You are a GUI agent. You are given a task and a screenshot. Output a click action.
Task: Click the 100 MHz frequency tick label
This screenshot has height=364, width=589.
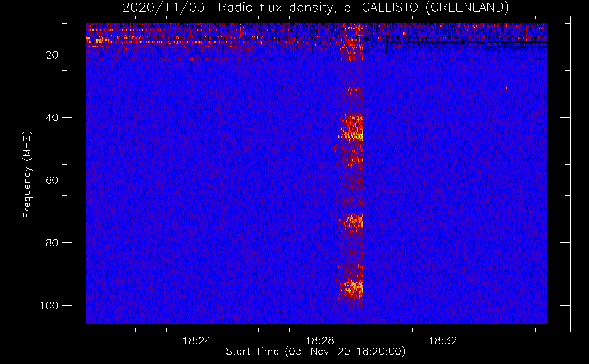click(49, 305)
